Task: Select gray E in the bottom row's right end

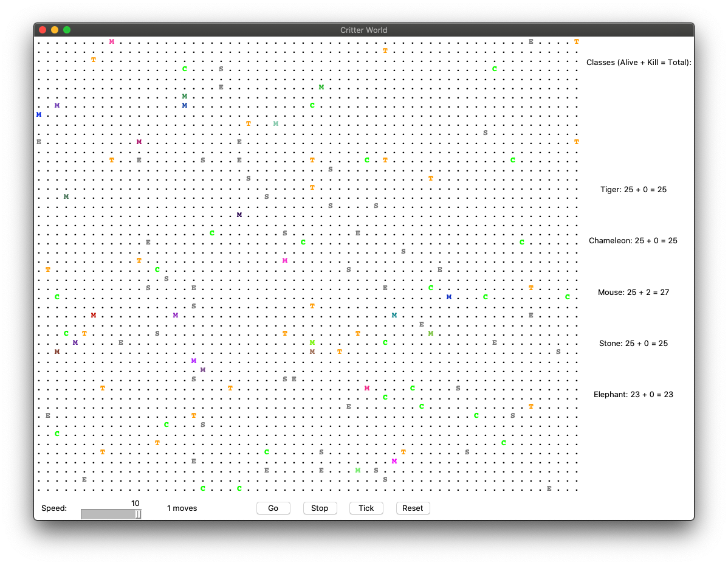Action: click(549, 489)
